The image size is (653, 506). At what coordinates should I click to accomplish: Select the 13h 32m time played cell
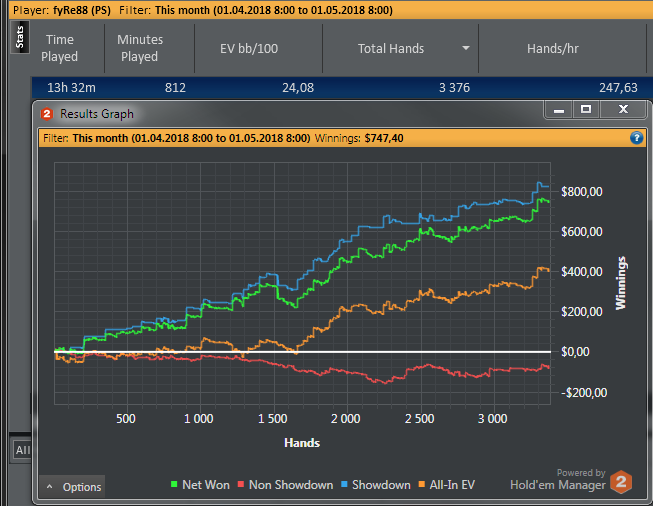point(71,88)
